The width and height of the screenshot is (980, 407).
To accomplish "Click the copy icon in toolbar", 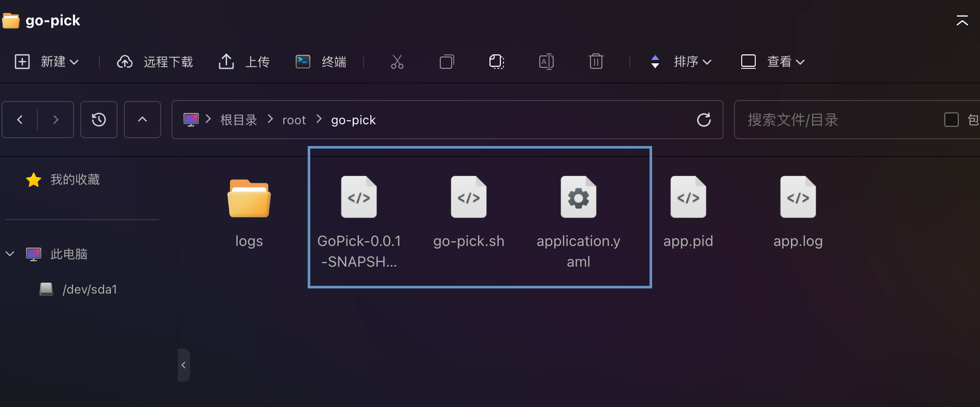I will click(446, 62).
